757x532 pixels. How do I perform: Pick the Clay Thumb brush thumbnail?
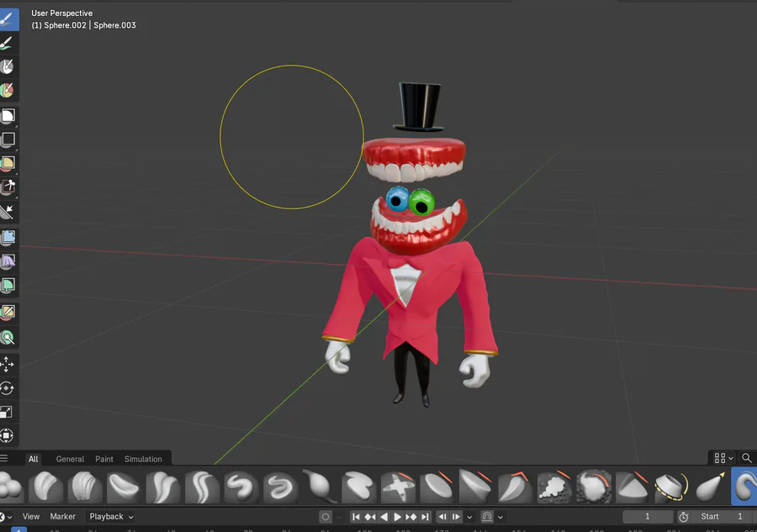tap(124, 486)
